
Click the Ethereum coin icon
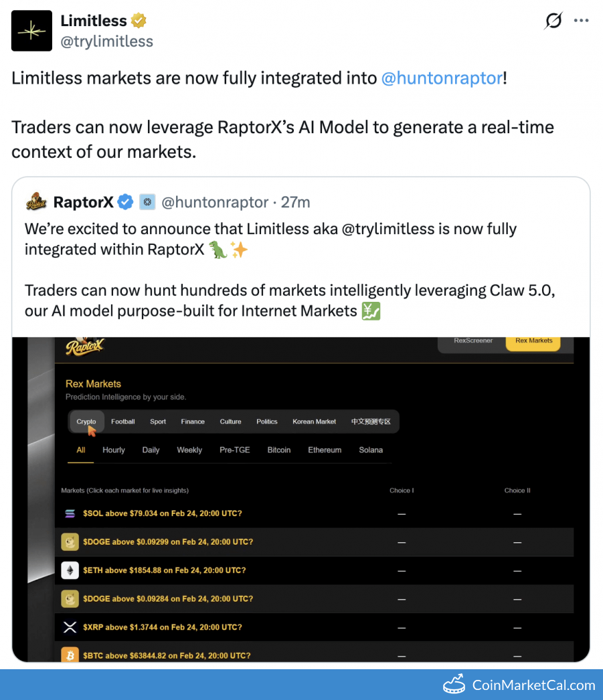70,570
